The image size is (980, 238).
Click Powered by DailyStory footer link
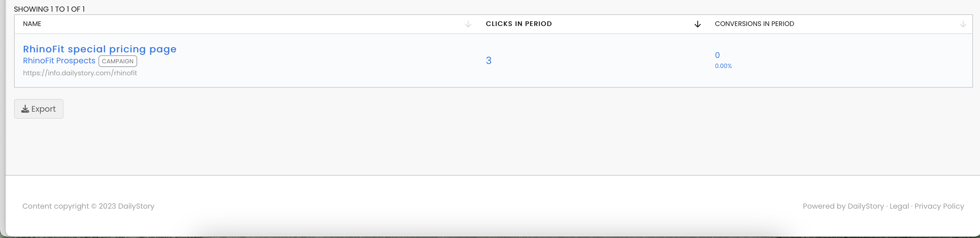843,206
